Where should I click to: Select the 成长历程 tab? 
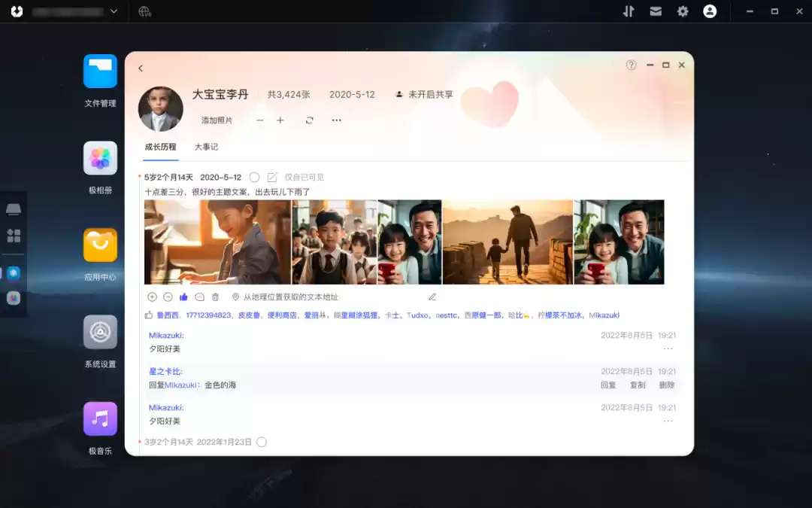pos(160,147)
